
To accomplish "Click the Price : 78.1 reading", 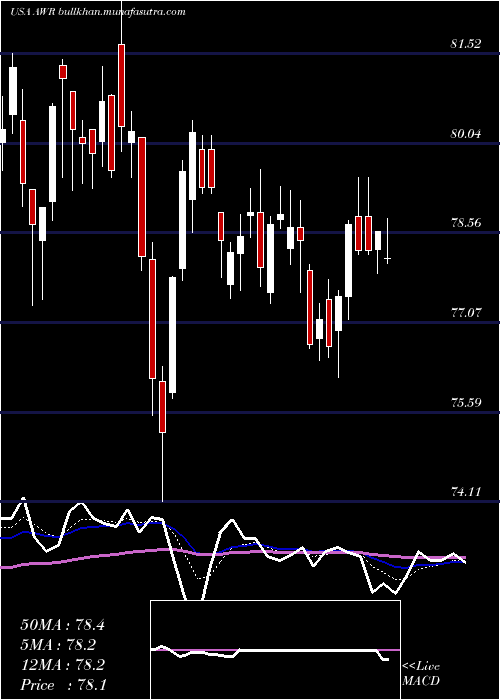I will (x=63, y=685).
